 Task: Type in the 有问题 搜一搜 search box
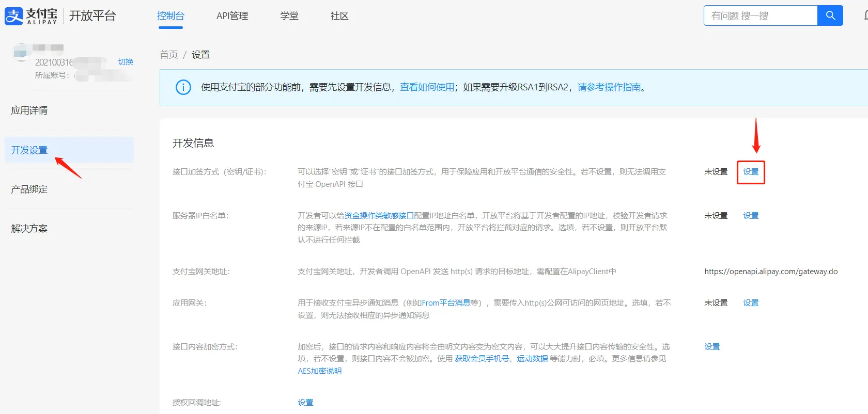[x=760, y=15]
